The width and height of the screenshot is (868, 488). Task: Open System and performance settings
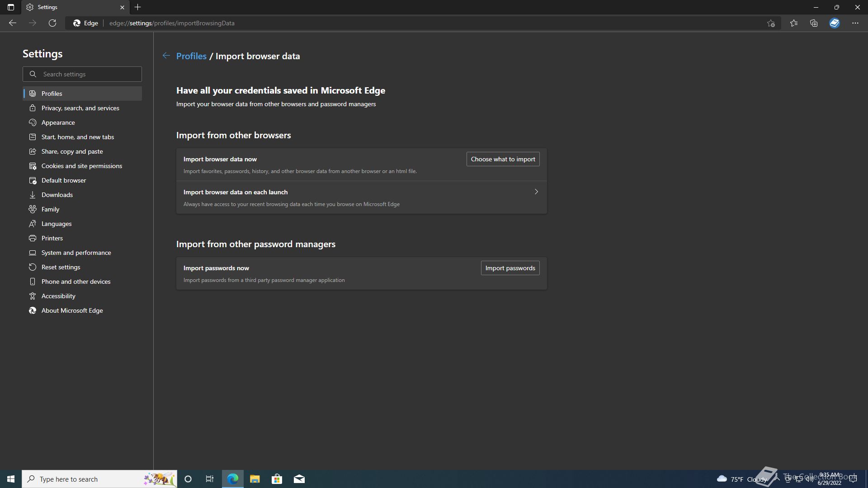coord(82,253)
